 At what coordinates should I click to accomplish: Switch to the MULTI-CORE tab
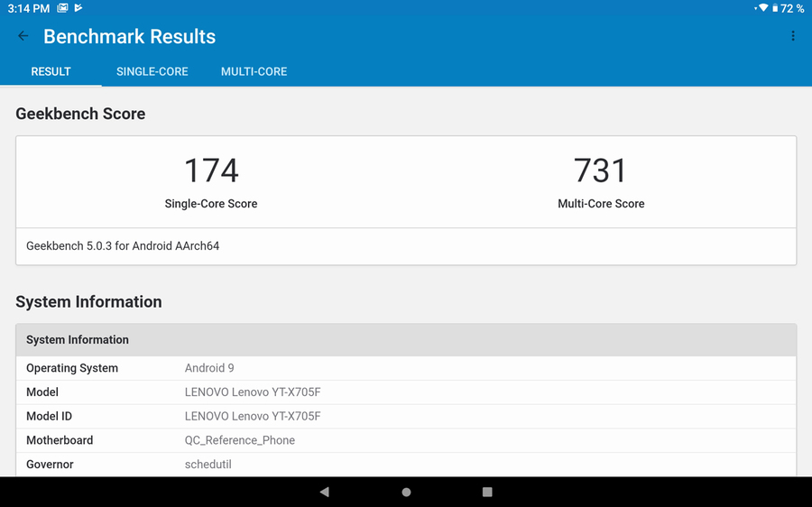coord(254,71)
